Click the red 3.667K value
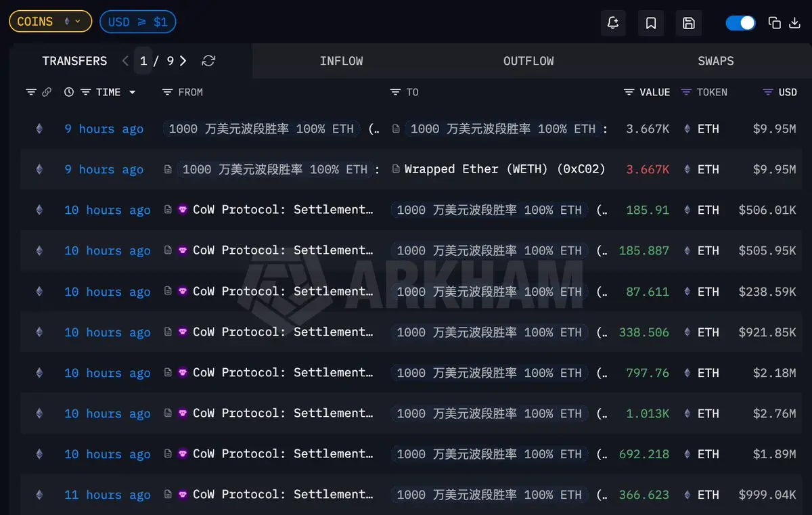Viewport: 812px width, 515px height. pos(648,169)
